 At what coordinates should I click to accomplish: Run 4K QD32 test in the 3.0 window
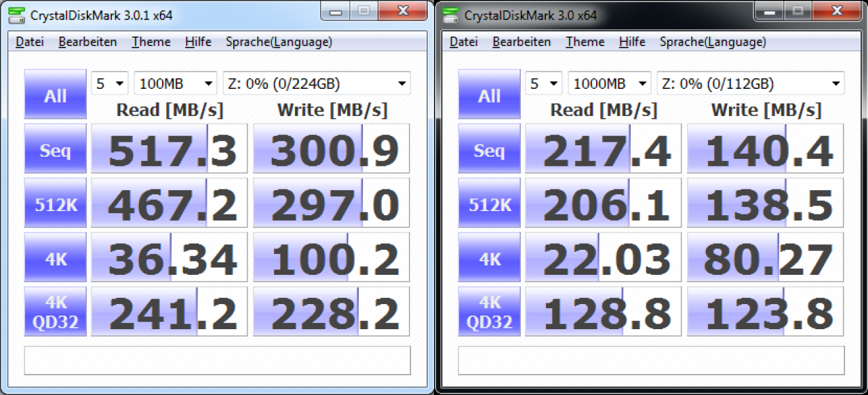coord(490,312)
